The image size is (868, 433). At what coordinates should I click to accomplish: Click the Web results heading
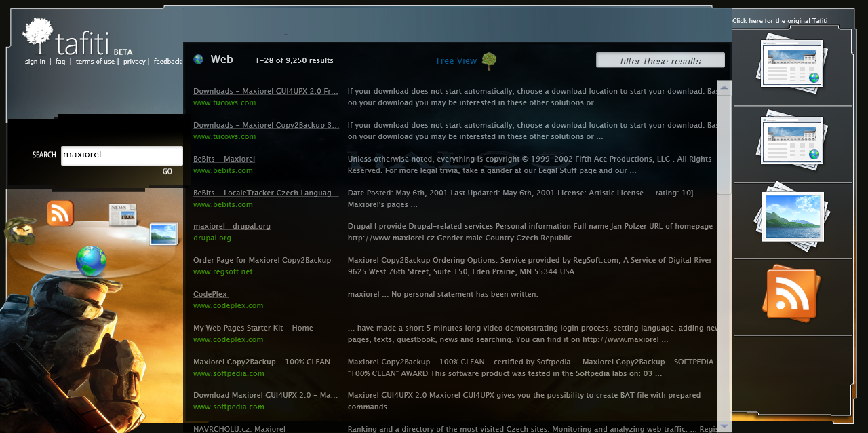tap(222, 60)
